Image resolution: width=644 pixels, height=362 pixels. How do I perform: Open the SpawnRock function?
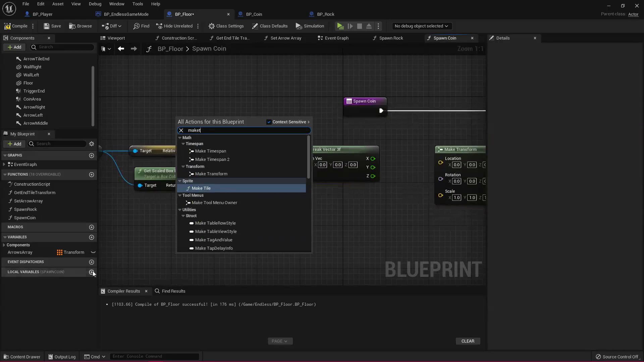tap(25, 209)
